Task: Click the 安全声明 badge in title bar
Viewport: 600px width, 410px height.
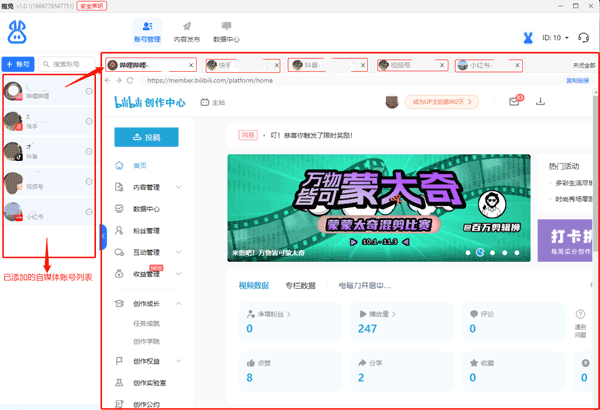Action: coord(91,6)
